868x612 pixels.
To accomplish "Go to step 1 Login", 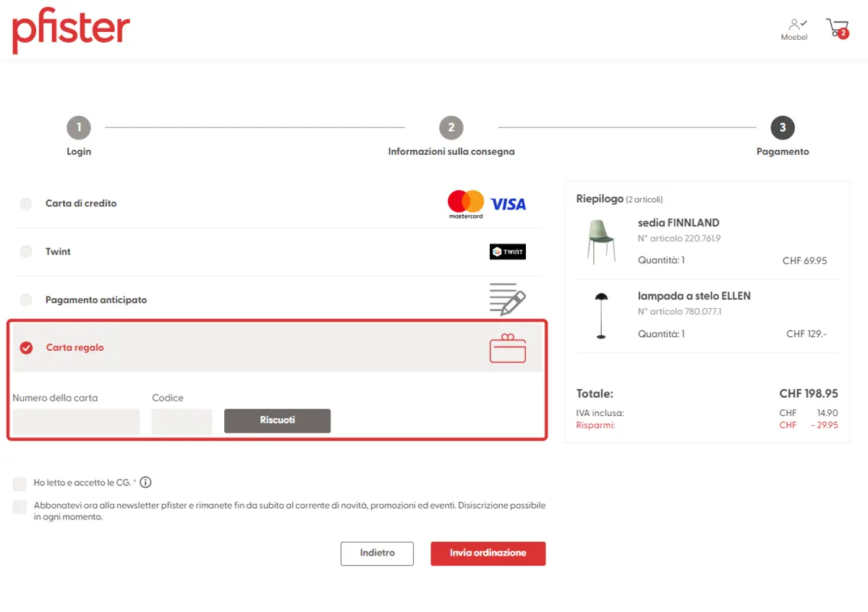I will pos(79,129).
